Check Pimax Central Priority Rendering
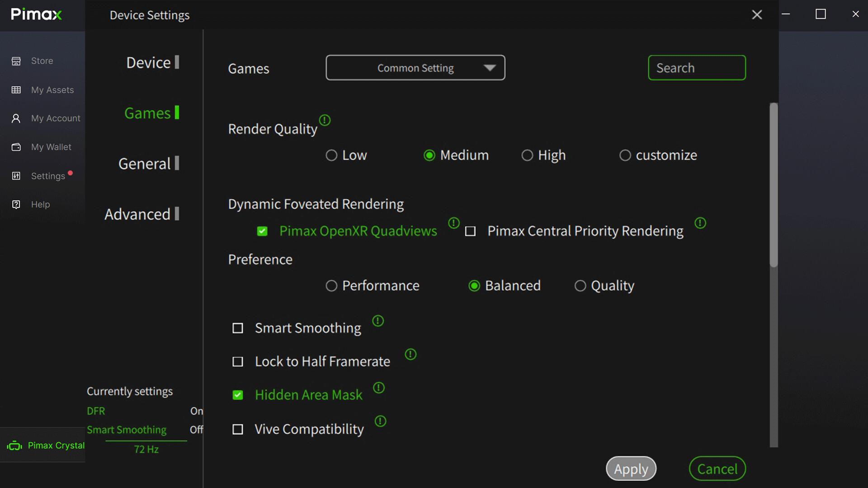 point(471,231)
